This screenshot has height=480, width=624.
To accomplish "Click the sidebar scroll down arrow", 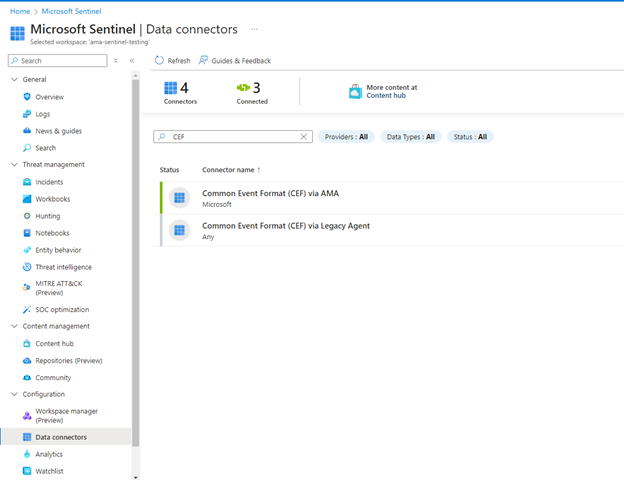I will click(135, 477).
